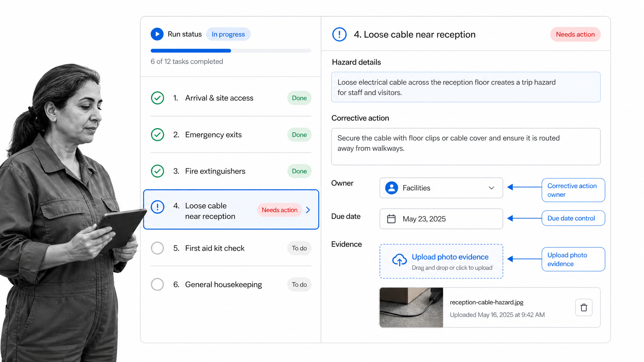The image size is (644, 362).
Task: Click the cloud upload icon
Action: pyautogui.click(x=399, y=260)
